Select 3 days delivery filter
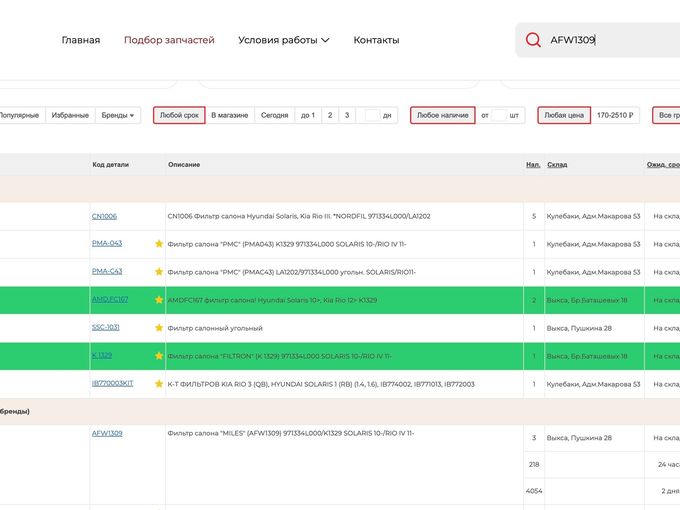 pos(347,115)
